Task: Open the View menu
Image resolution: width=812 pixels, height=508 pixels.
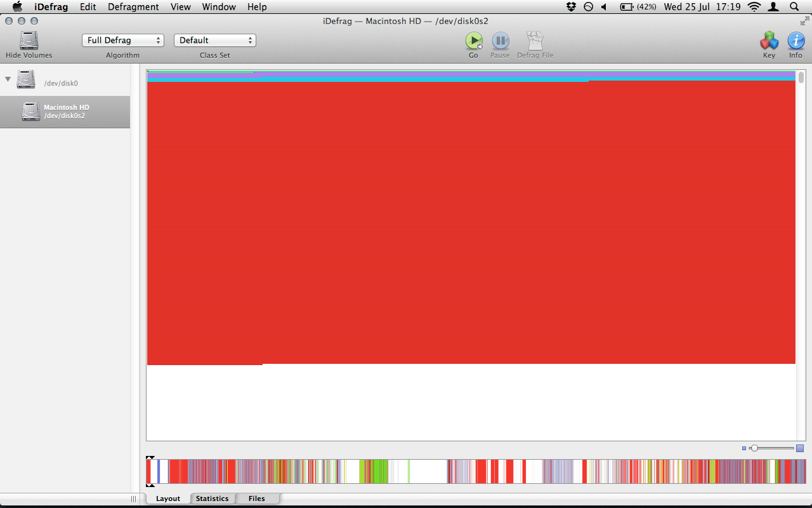Action: pos(181,7)
